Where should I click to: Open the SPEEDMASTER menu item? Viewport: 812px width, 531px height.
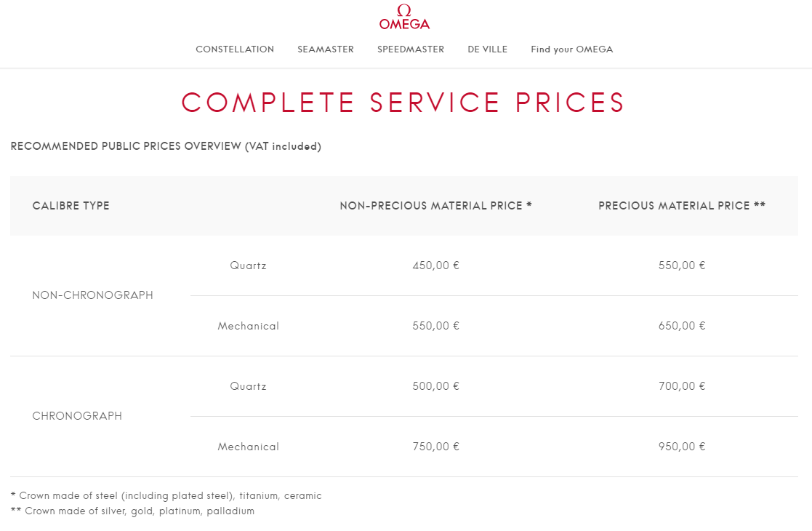coord(411,49)
